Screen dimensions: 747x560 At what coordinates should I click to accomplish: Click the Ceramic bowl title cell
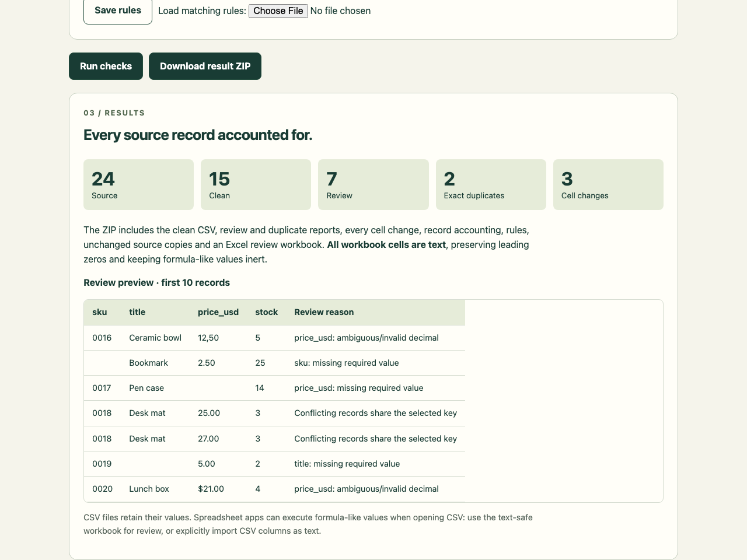(155, 338)
